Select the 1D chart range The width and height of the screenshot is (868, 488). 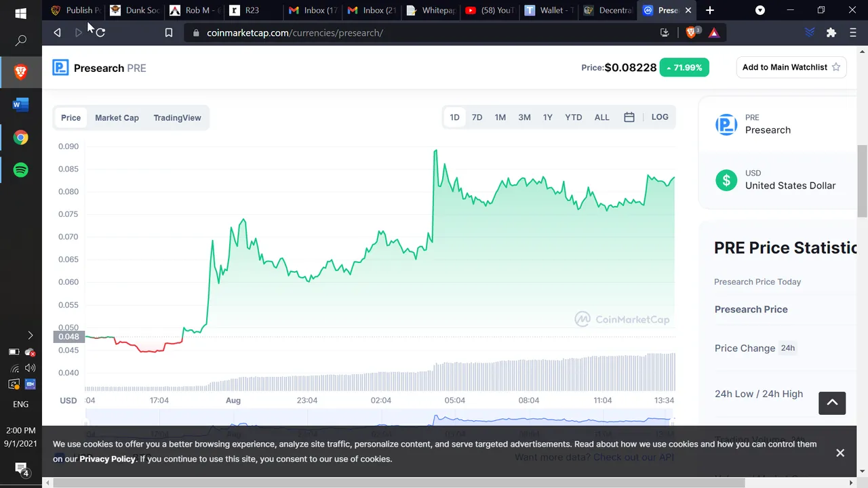[x=454, y=117]
